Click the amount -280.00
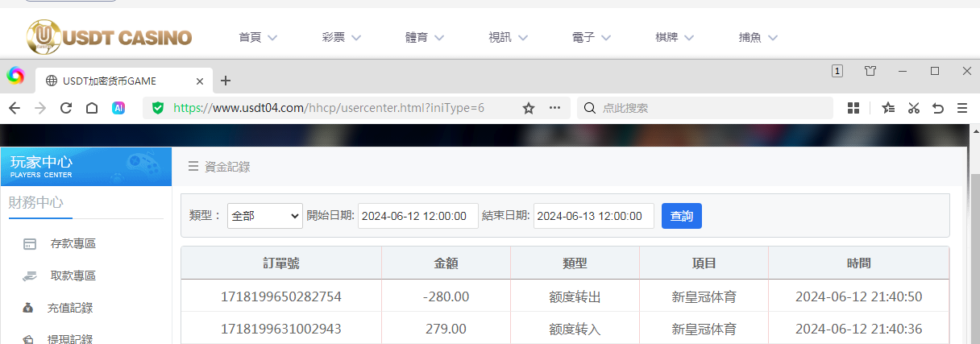This screenshot has width=980, height=344. [446, 296]
